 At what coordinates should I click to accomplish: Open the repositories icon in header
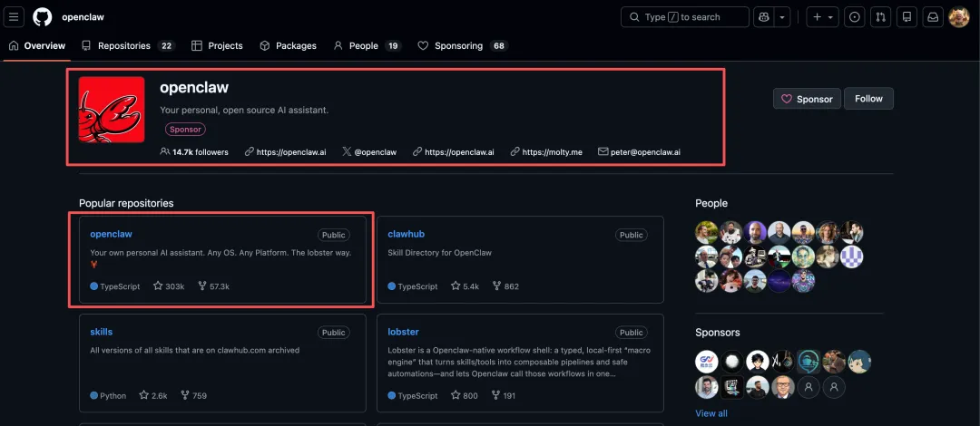click(x=906, y=17)
